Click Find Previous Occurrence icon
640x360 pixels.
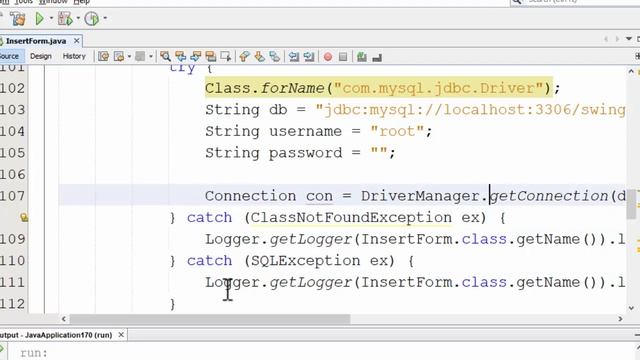[180, 56]
